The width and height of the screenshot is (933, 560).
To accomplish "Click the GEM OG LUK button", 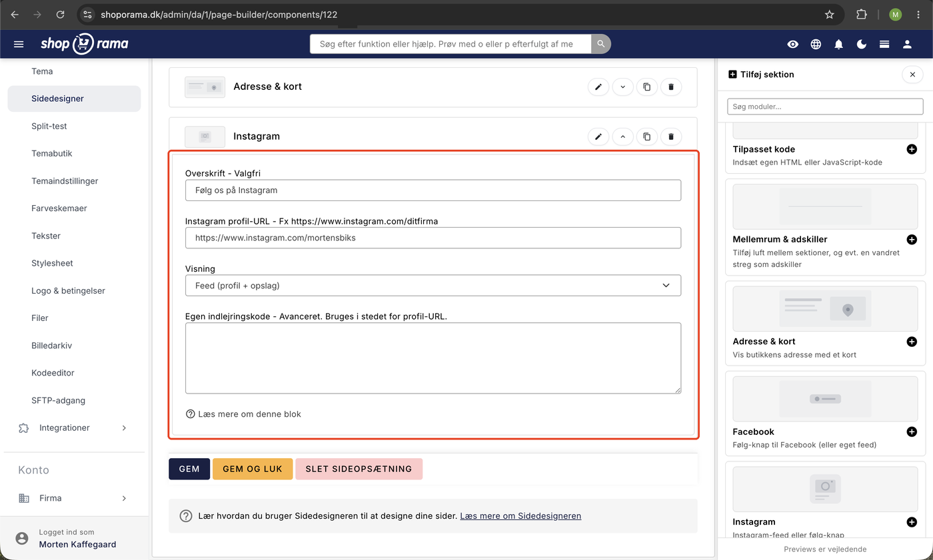I will [x=253, y=469].
